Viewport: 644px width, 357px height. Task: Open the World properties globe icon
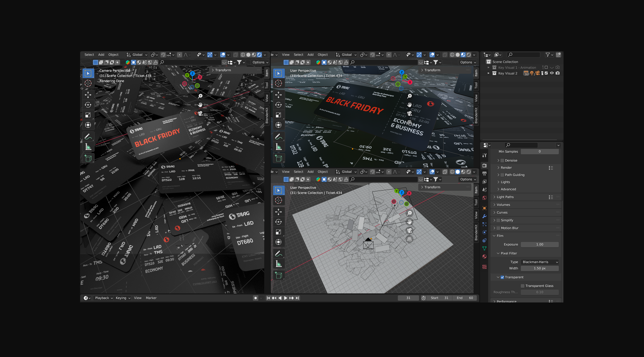pyautogui.click(x=485, y=198)
